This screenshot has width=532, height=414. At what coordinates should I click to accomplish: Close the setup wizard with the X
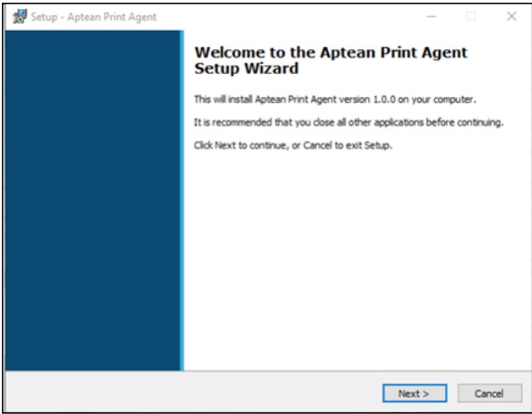pos(512,17)
